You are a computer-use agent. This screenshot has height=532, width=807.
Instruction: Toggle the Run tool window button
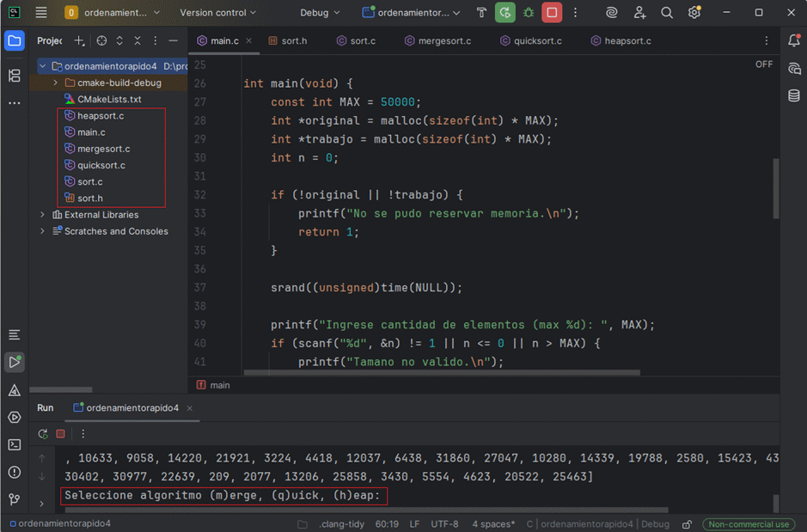coord(15,362)
